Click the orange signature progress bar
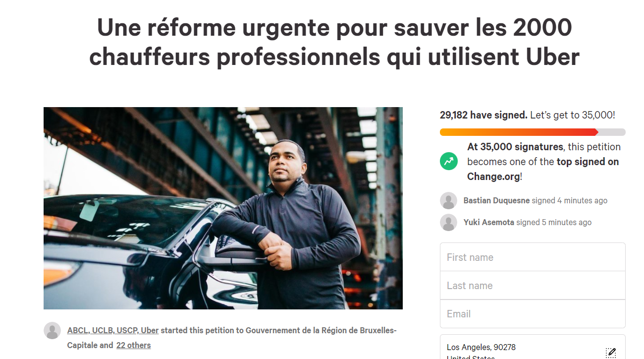The height and width of the screenshot is (359, 644). tap(533, 132)
